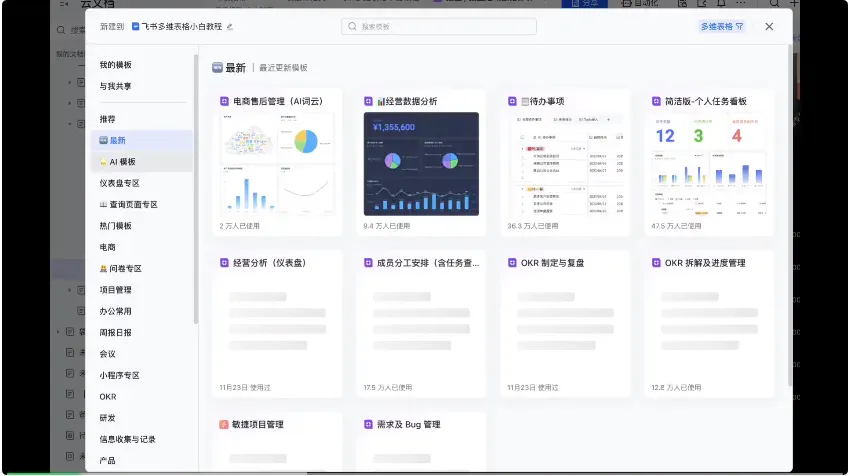
Task: Click purple icon beside 电商售后管理 title
Action: click(x=224, y=101)
